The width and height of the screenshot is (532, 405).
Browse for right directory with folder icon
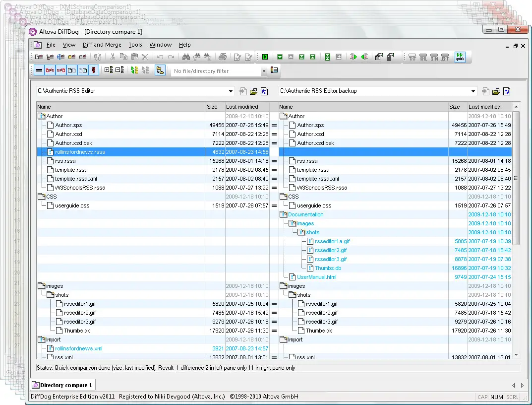[x=496, y=91]
